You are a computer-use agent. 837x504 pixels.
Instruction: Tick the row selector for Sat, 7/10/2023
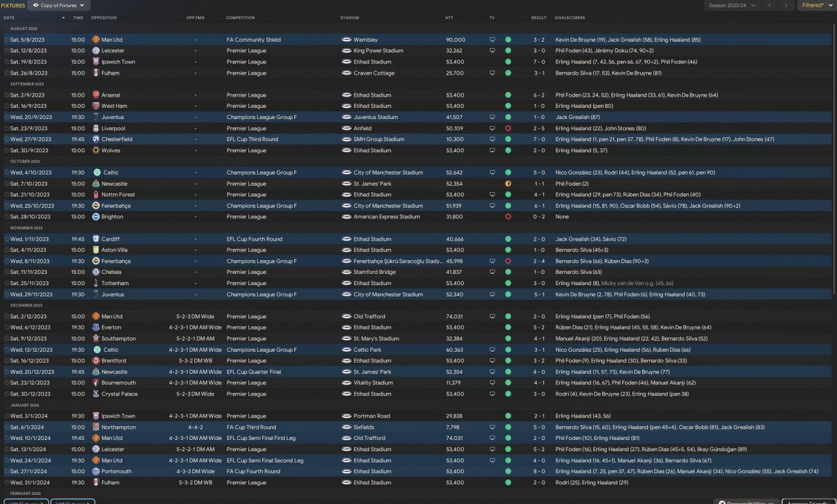[7, 184]
